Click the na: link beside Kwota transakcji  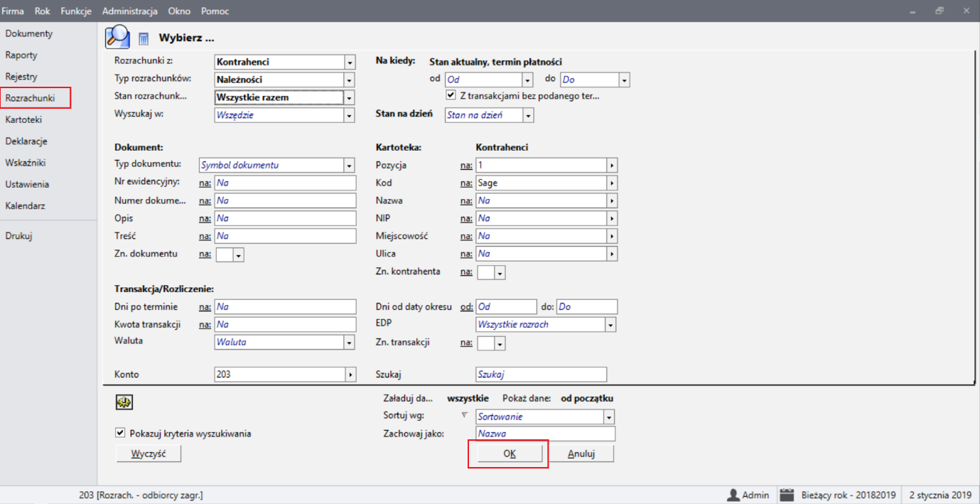(205, 324)
